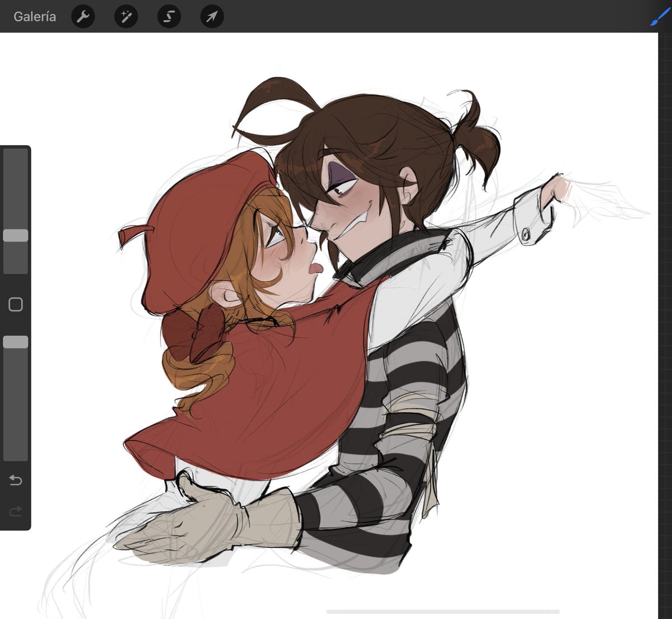Click the brush opacity slider handle
This screenshot has height=619, width=672.
click(16, 342)
